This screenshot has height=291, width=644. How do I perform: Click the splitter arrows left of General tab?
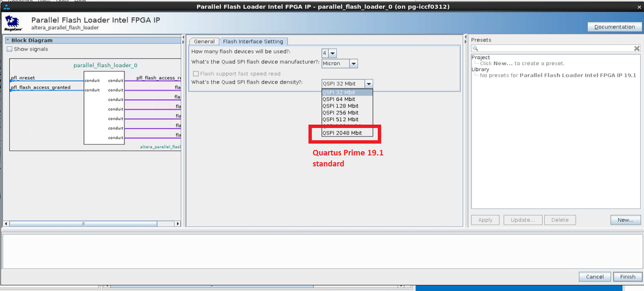coord(184,41)
